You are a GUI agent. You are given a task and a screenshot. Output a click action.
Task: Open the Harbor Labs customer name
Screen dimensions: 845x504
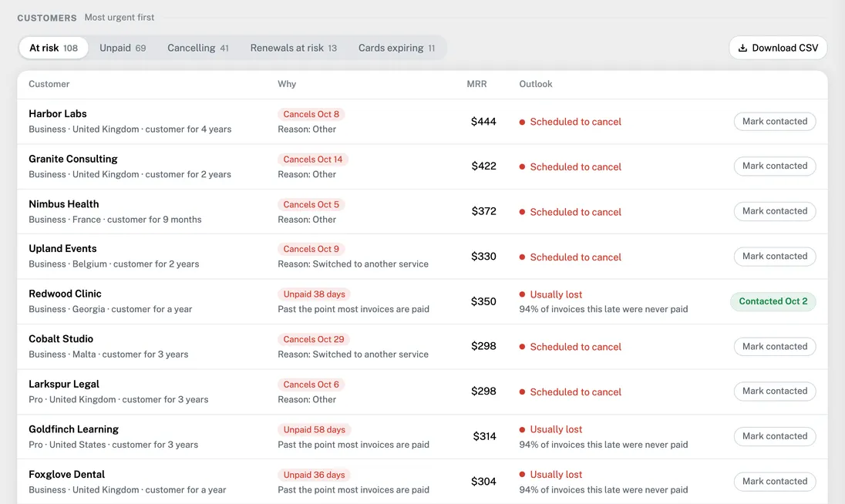(x=58, y=113)
